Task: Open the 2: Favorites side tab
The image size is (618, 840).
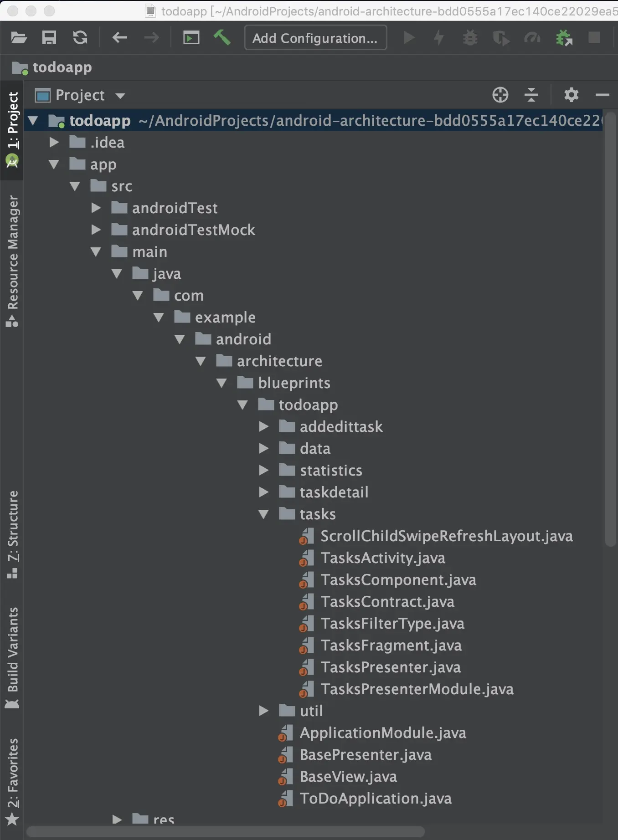Action: pos(12,782)
